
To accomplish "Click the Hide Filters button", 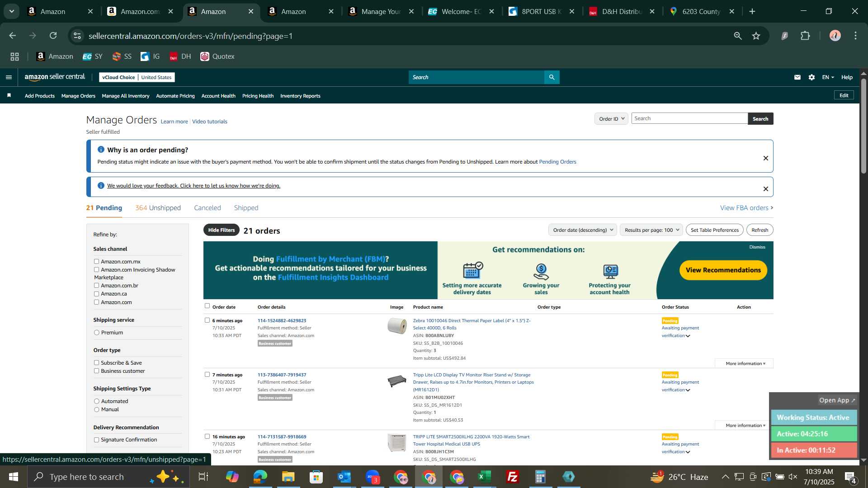I will [222, 230].
